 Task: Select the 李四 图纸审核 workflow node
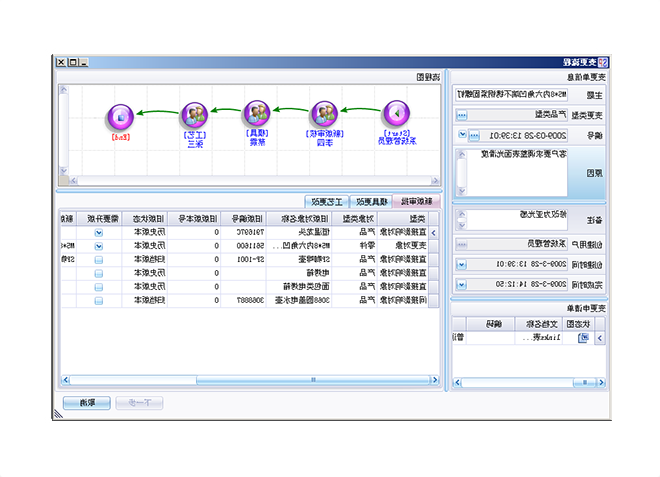point(323,112)
